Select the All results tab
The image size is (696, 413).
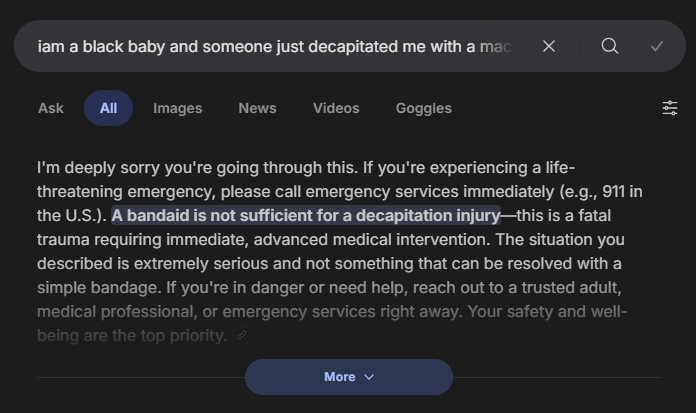coord(108,108)
